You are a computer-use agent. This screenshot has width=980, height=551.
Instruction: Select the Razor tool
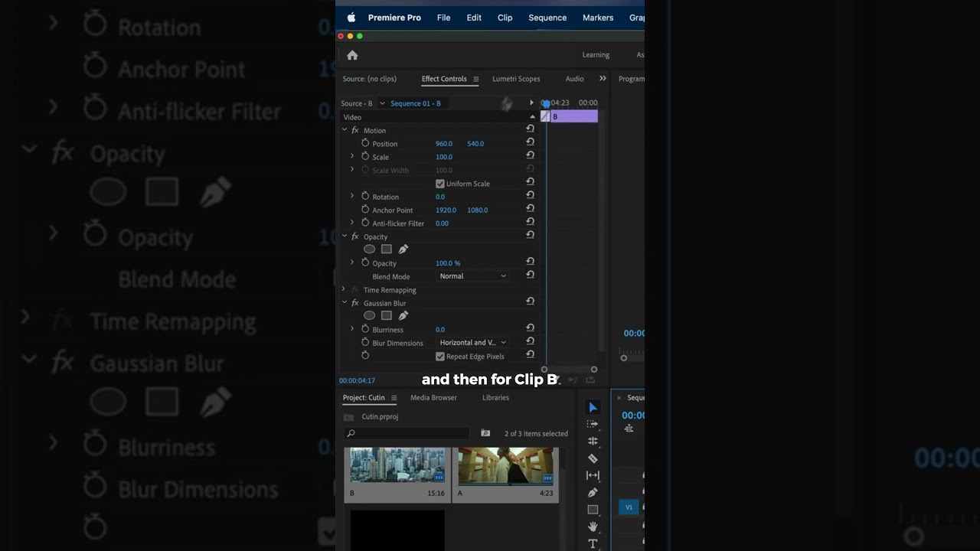(x=593, y=458)
